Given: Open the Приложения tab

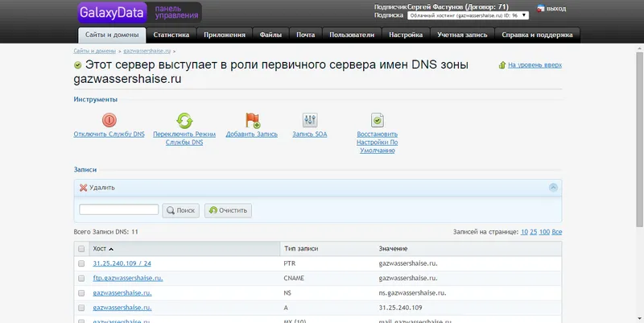Looking at the screenshot, I should click(x=225, y=35).
